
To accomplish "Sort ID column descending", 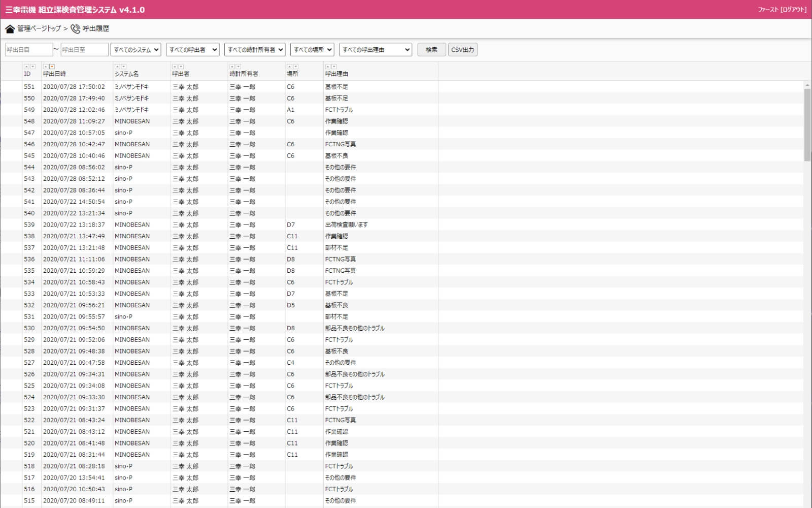I will (x=33, y=67).
